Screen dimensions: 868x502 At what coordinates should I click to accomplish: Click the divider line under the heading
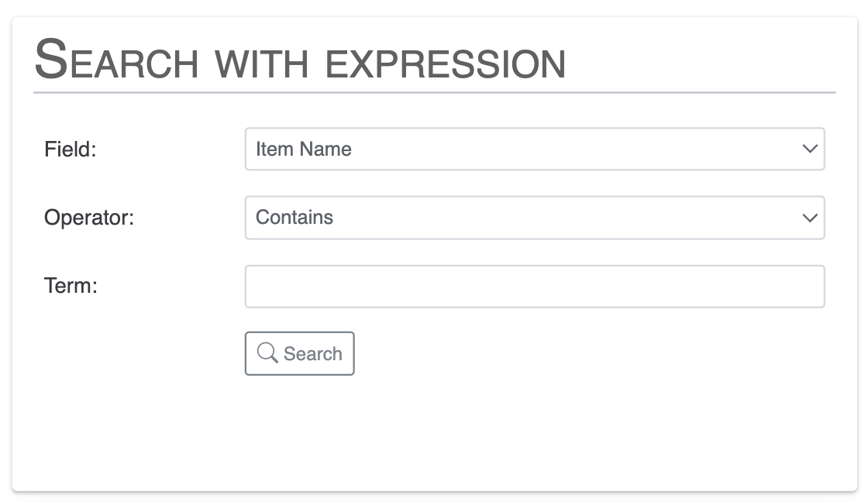point(434,93)
